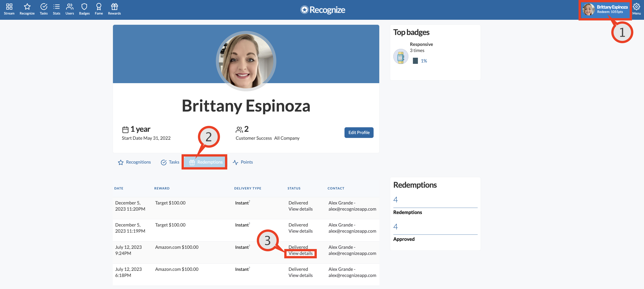Click the Approved count 4 in sidebar
Image resolution: width=644 pixels, height=289 pixels.
click(x=395, y=227)
